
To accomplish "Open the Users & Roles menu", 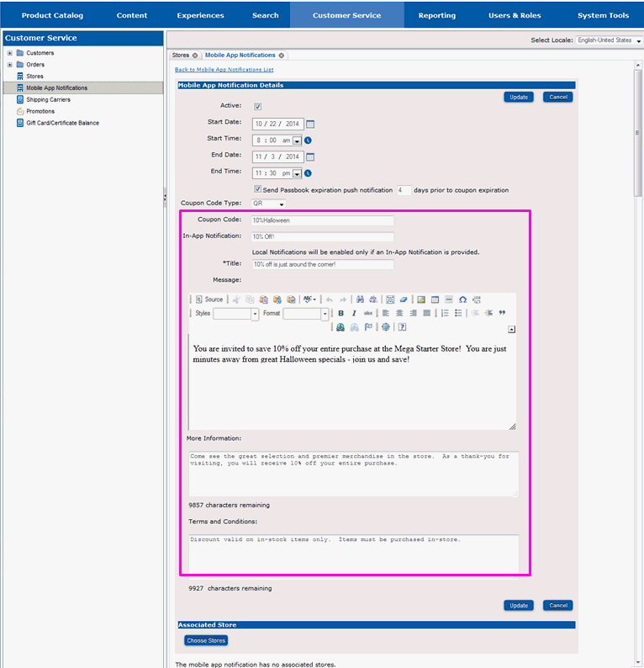I will [x=515, y=15].
